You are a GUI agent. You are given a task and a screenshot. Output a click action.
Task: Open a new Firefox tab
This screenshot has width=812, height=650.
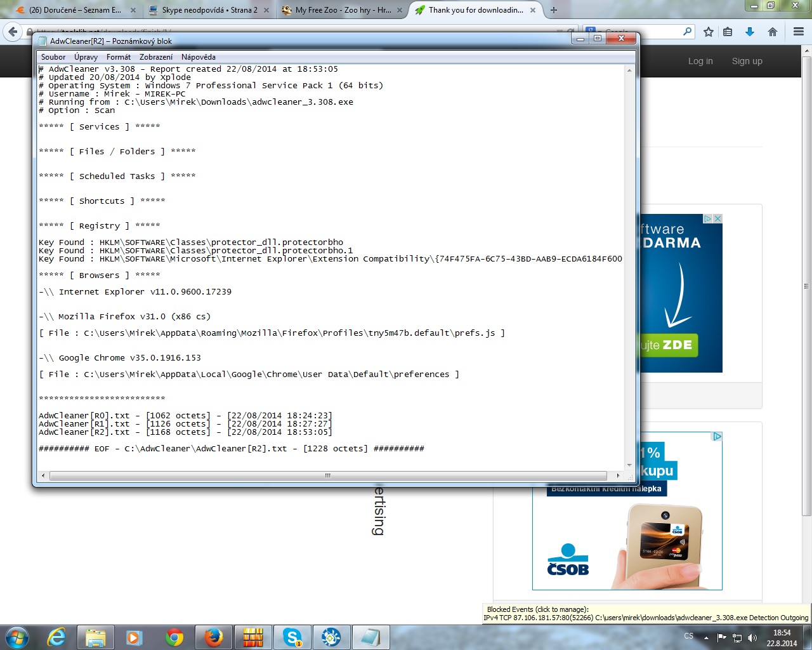tap(554, 10)
